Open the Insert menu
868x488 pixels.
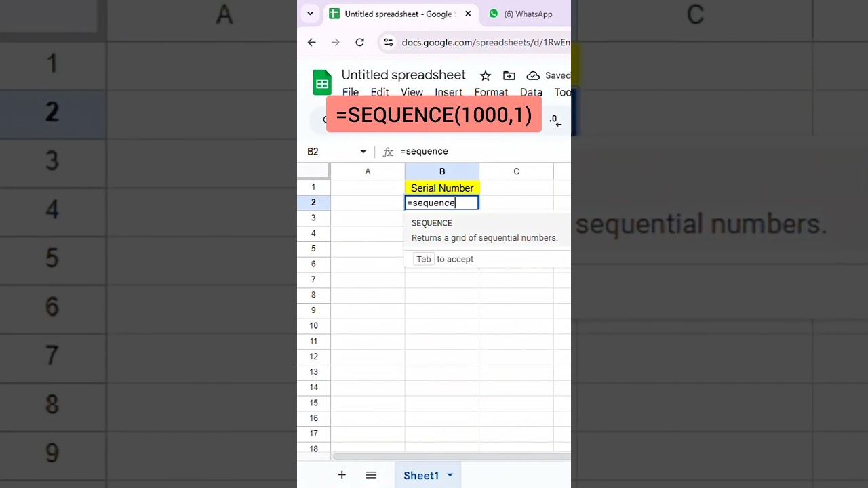pyautogui.click(x=448, y=92)
